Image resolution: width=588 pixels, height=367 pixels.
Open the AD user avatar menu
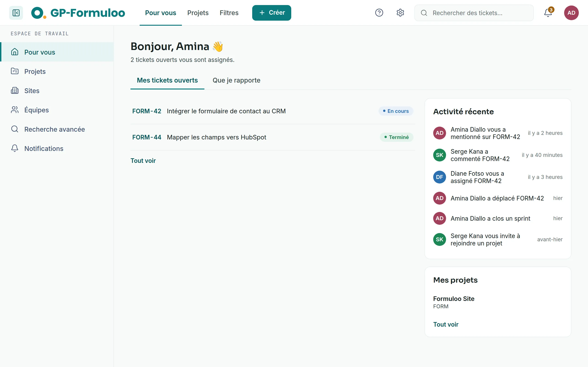point(571,13)
